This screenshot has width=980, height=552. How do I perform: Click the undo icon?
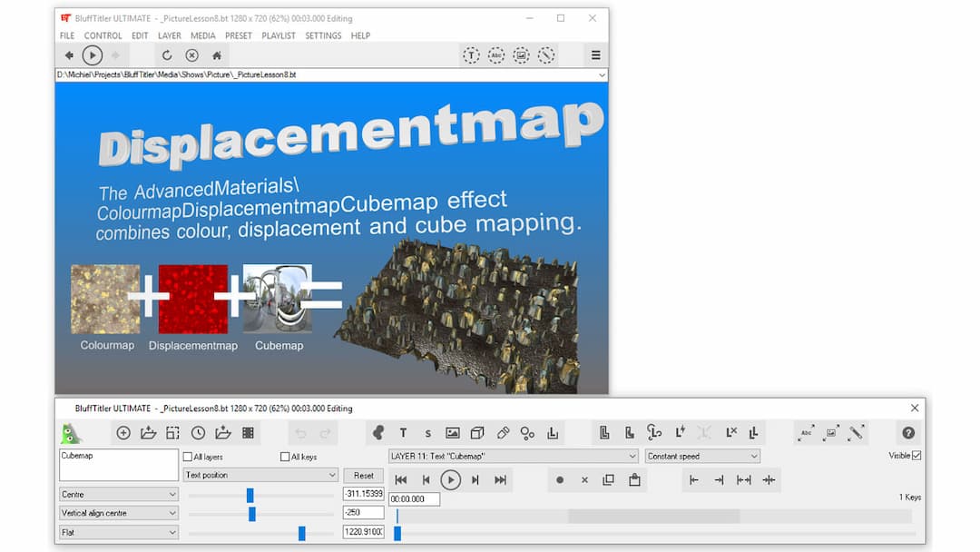click(301, 433)
